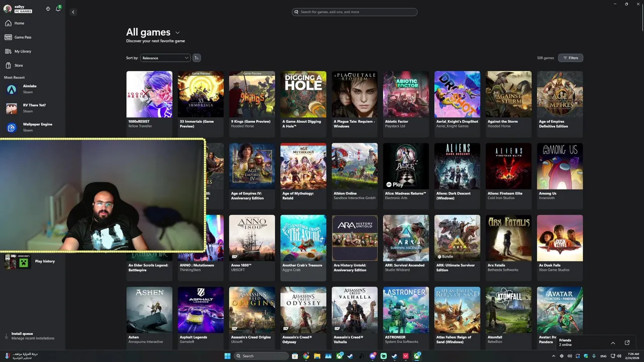
Task: Focus the games search field
Action: (x=355, y=12)
